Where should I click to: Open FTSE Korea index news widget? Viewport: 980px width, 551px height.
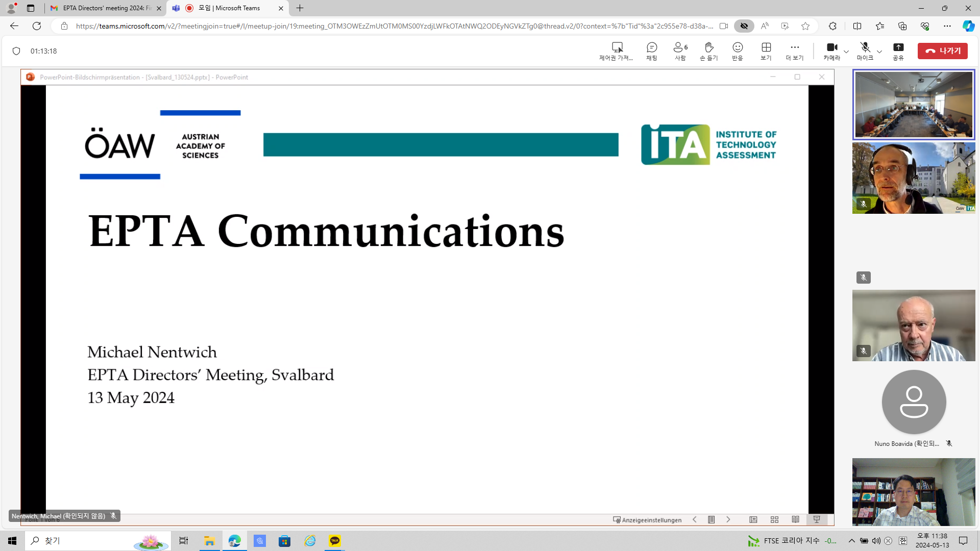coord(792,541)
